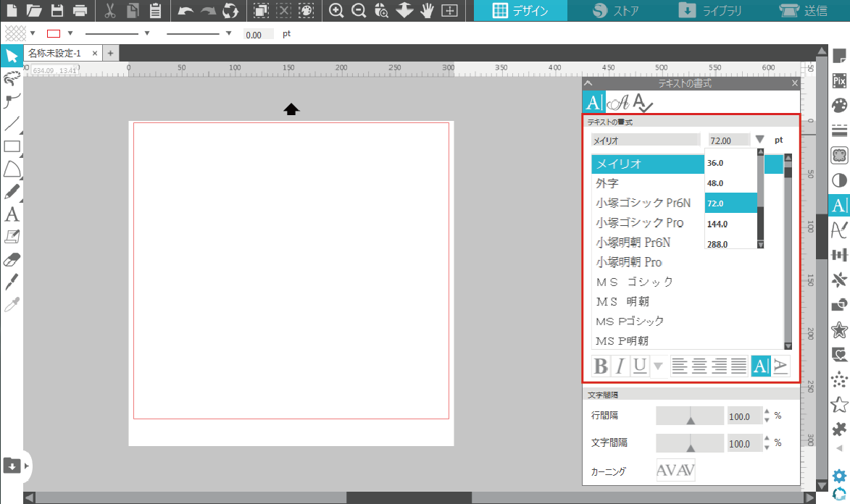
Task: Switch to the ライブラリ tab
Action: click(x=710, y=11)
